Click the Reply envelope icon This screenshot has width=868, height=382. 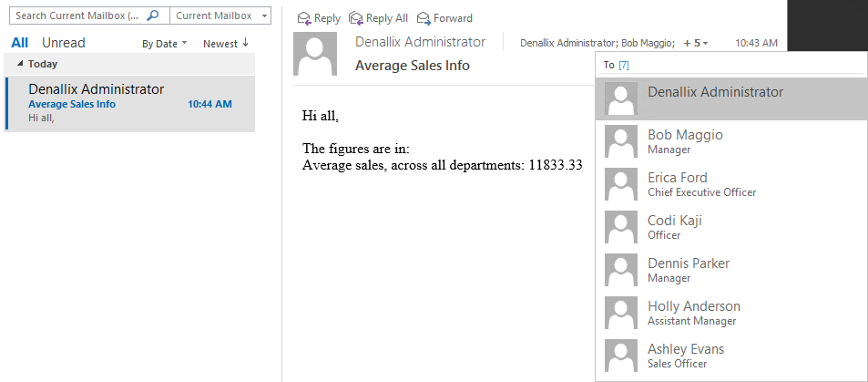pos(304,17)
